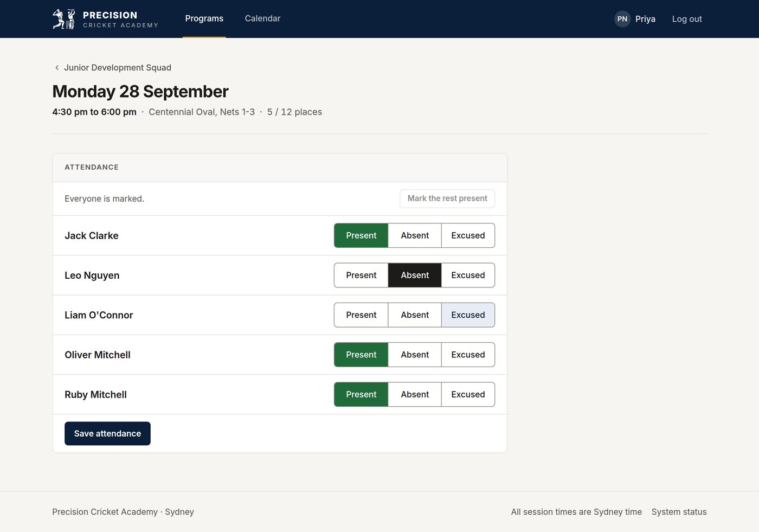Click 'All session times are Sydney time'
The width and height of the screenshot is (759, 532).
pos(576,512)
